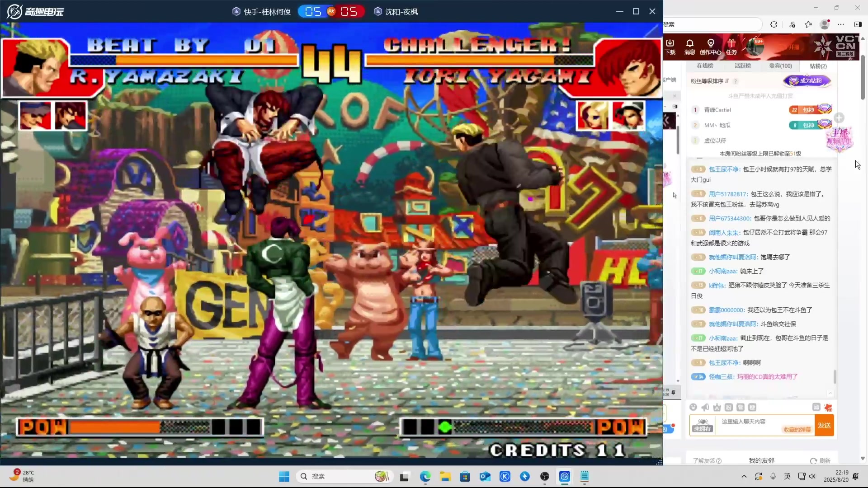This screenshot has width=868, height=488.
Task: Click 刷新 refresh link
Action: [x=821, y=460]
